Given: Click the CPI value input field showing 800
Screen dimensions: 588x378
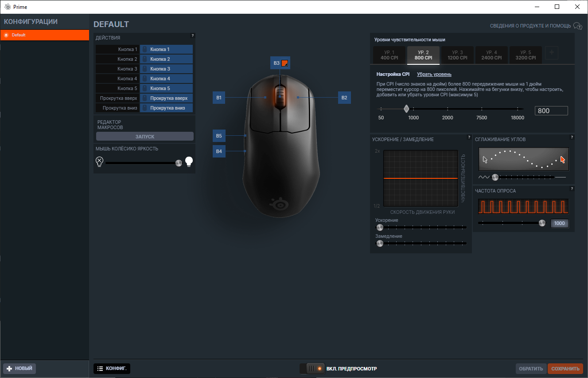Looking at the screenshot, I should 551,111.
